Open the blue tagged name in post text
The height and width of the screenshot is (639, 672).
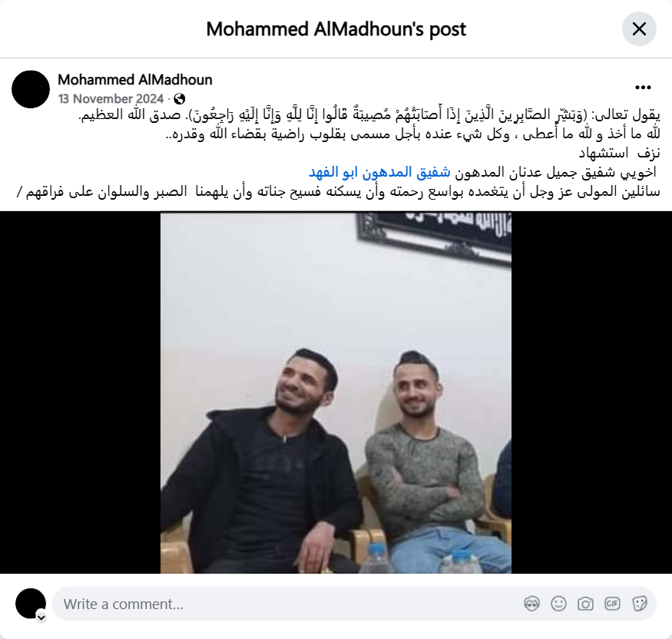[x=379, y=172]
